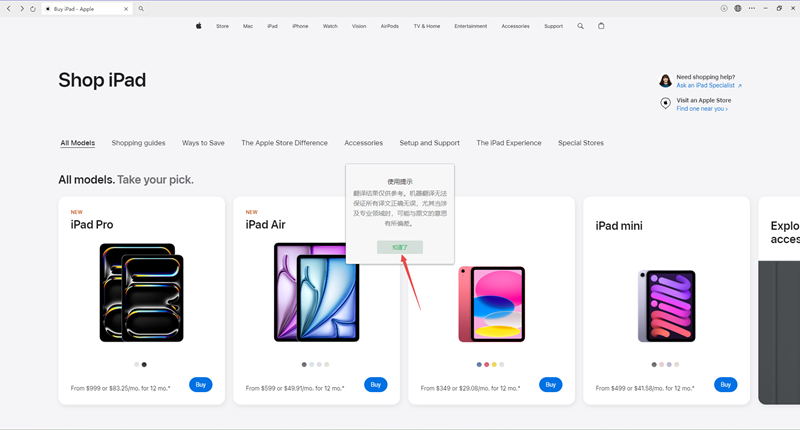Click the Apple Store location pin icon

pyautogui.click(x=665, y=104)
